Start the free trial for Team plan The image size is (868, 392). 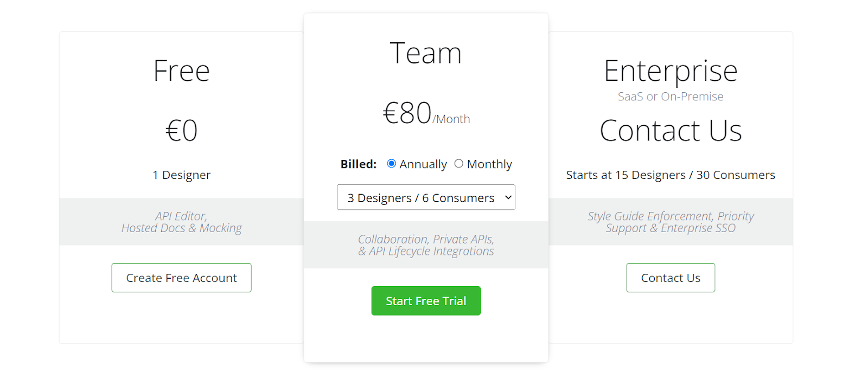coord(426,300)
